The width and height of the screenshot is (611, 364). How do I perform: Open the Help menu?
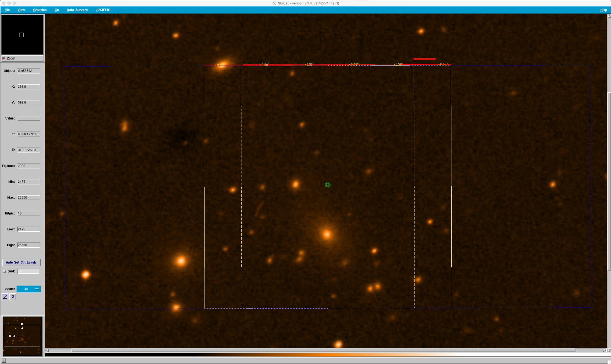pyautogui.click(x=603, y=10)
